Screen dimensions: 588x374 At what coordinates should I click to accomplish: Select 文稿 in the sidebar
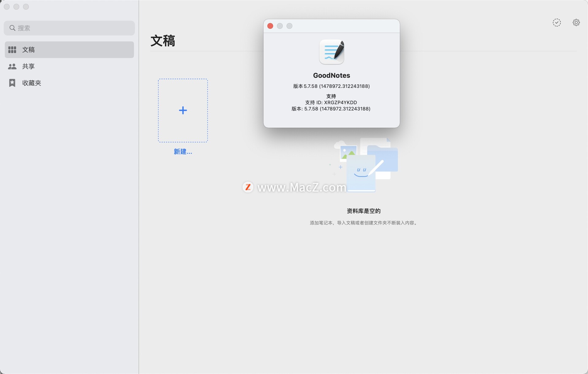(x=70, y=50)
